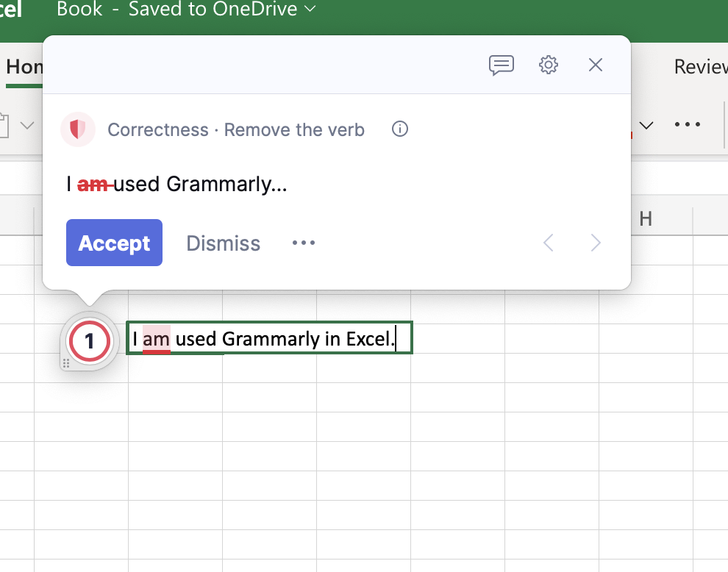Open Grammarly settings gear icon
Screen dimensions: 728x572
pos(549,65)
